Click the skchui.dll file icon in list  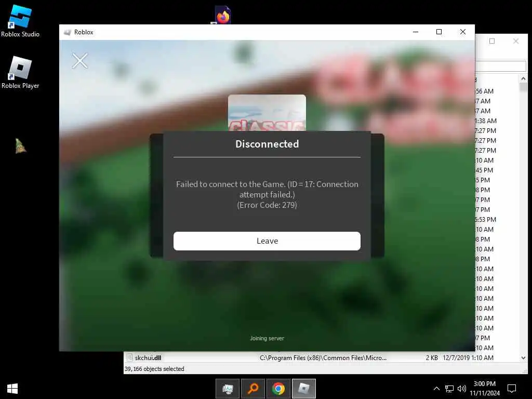click(129, 357)
